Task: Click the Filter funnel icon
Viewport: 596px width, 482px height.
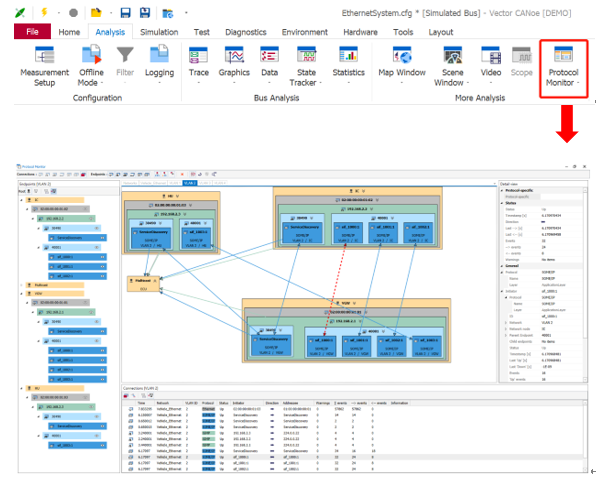Action: (125, 54)
